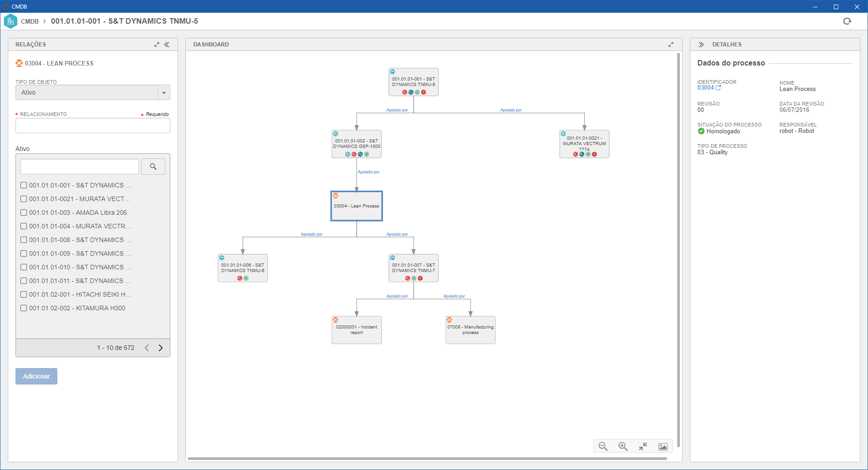Select node 001.01.01-007 S&T DYNAMICS TNMU-7

click(x=414, y=268)
